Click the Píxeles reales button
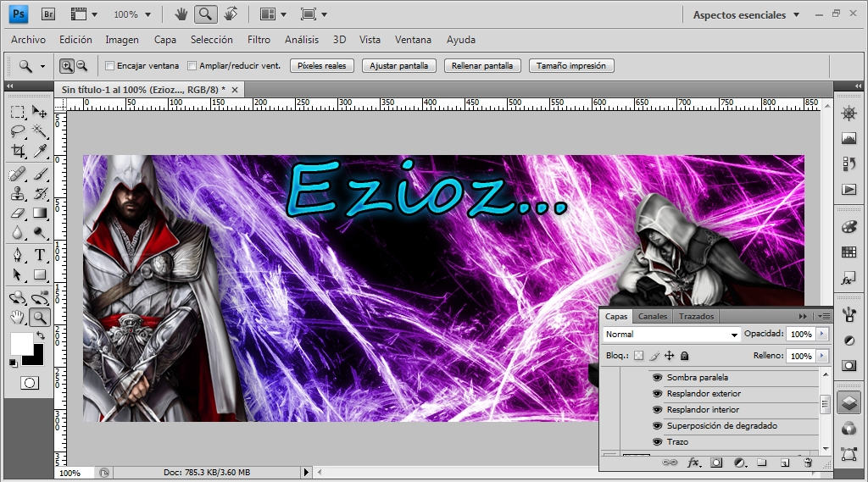The height and width of the screenshot is (482, 868). pos(321,66)
